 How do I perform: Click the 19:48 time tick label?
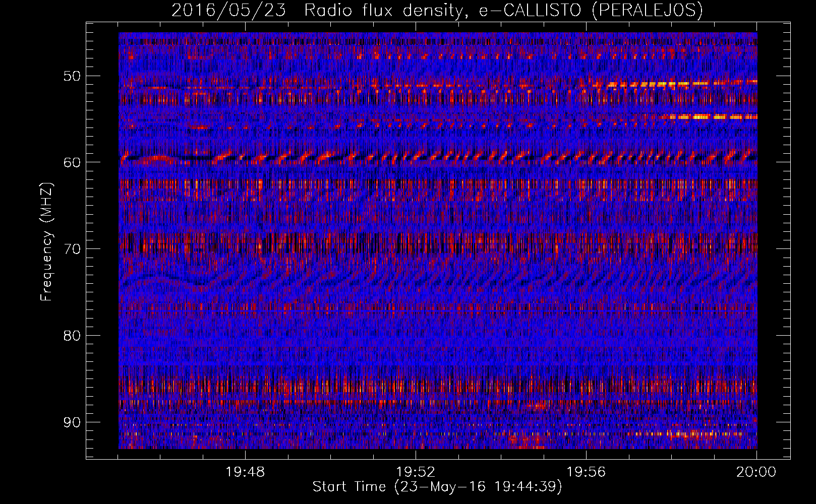[x=245, y=472]
